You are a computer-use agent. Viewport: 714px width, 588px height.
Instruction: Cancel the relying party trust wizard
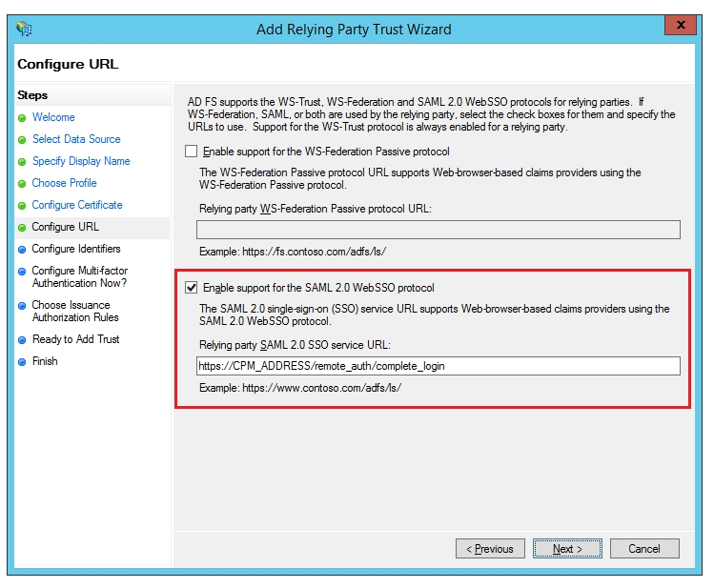(644, 548)
